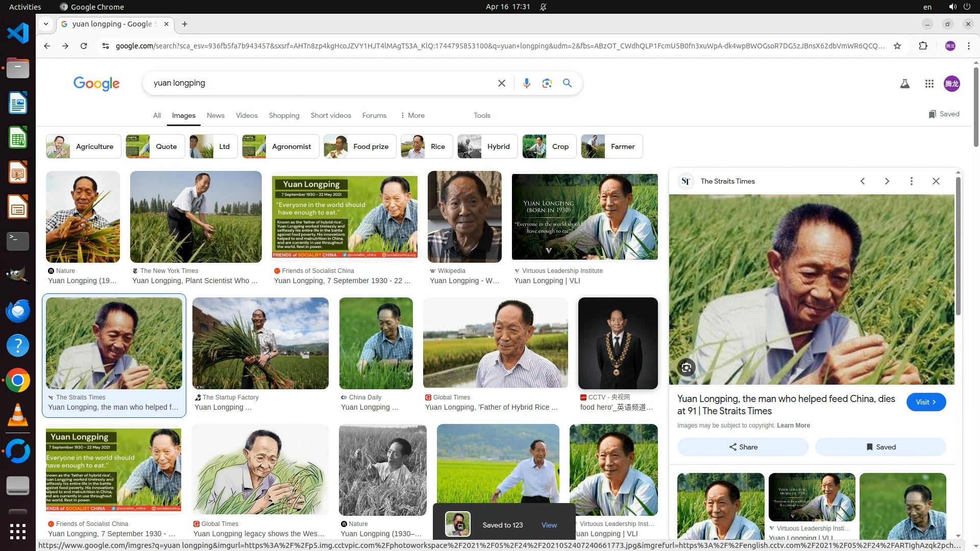
Task: Switch to the Videos tab
Action: tap(247, 115)
